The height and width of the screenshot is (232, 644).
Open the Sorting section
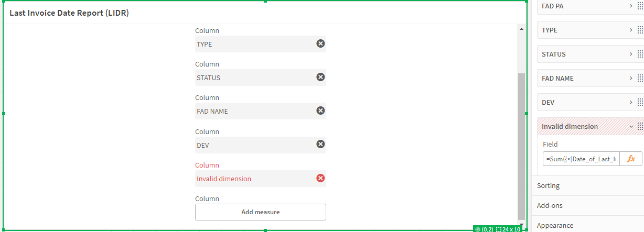point(588,185)
